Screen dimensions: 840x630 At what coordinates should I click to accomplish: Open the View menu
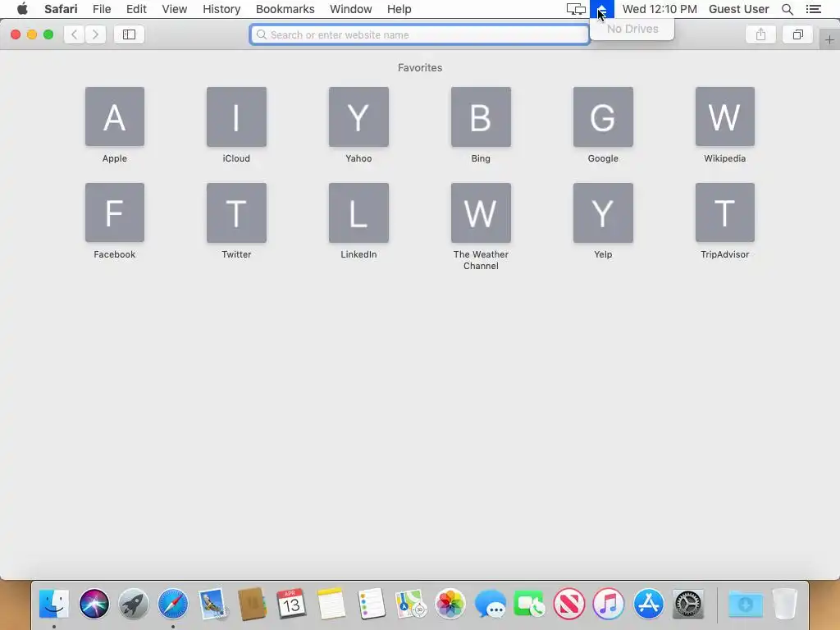pyautogui.click(x=175, y=9)
